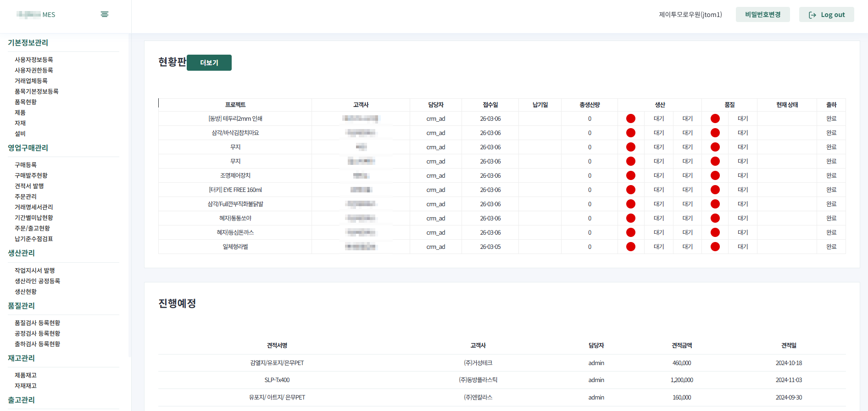The width and height of the screenshot is (868, 411).
Task: Select the SLP-Tx400 quotation row
Action: [277, 380]
